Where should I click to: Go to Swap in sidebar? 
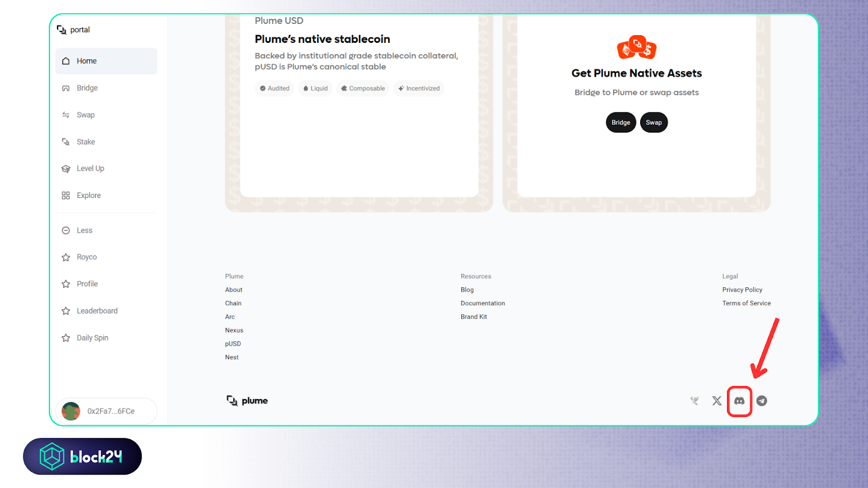[x=85, y=115]
